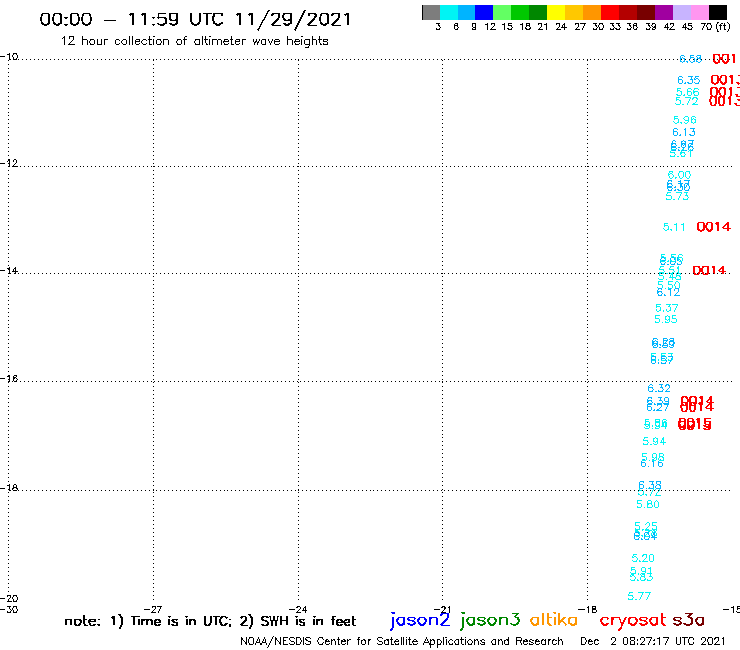This screenshot has width=740, height=650.
Task: Click the -27 longitude axis label
Action: tap(153, 609)
